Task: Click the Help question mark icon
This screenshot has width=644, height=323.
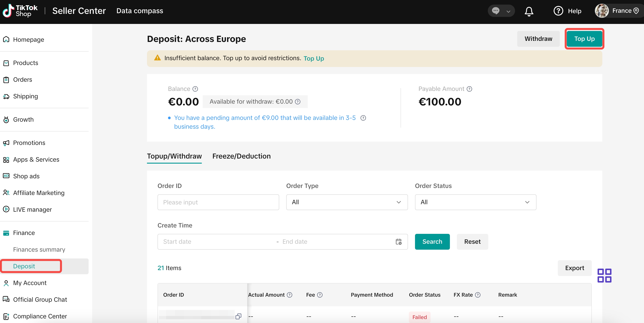Action: [x=558, y=11]
